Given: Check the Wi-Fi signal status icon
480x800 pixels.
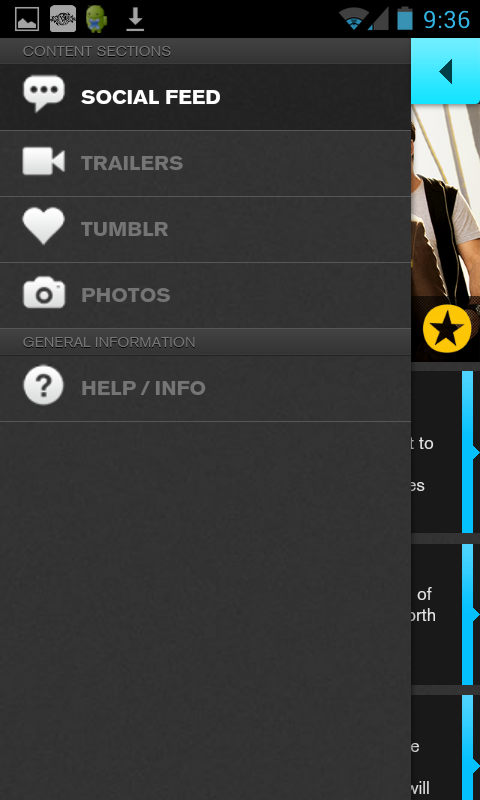Looking at the screenshot, I should click(x=353, y=19).
